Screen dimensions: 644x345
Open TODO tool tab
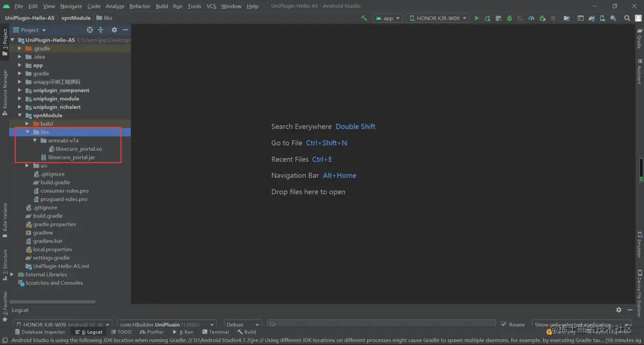click(x=121, y=332)
